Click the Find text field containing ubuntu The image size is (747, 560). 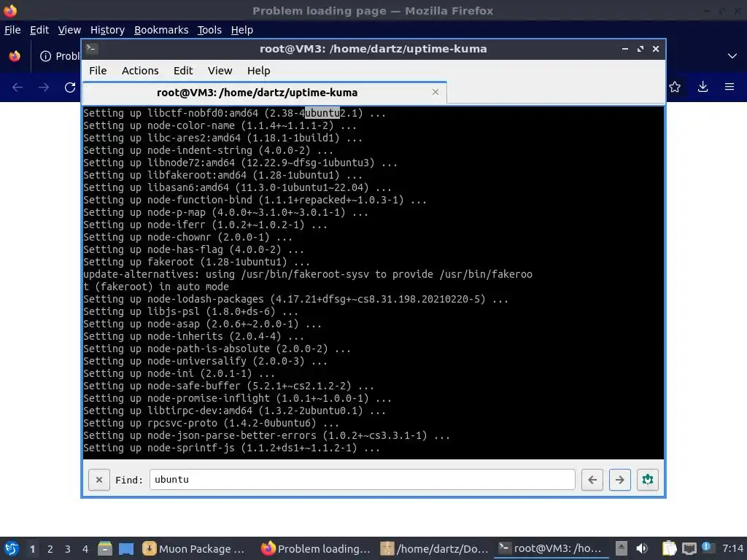pyautogui.click(x=362, y=480)
